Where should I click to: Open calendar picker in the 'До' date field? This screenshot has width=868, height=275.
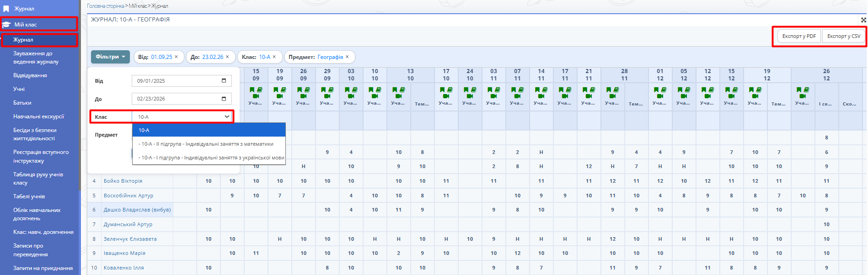224,99
